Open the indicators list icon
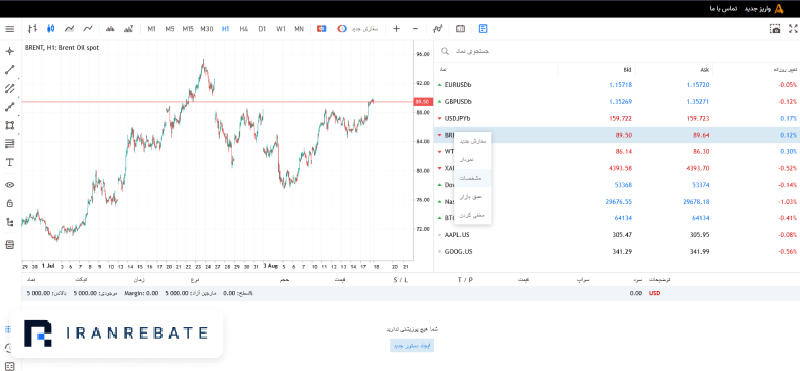800x371 pixels. [x=437, y=29]
